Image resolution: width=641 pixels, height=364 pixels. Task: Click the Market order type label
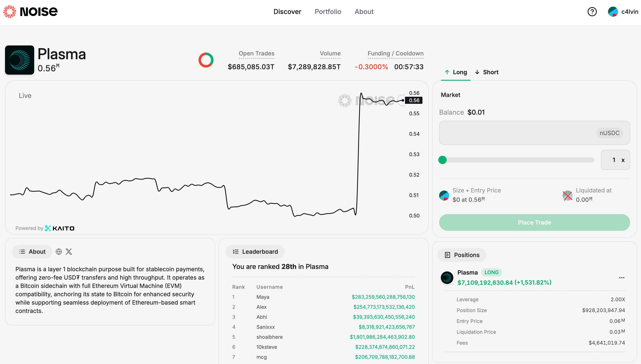(x=450, y=95)
